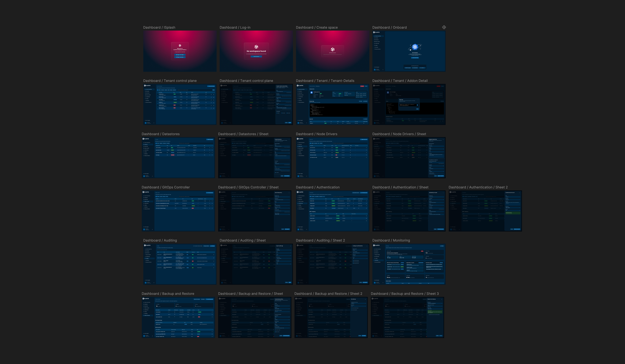
Task: Select the 'Dashboard / Tenant / Tenant-Details' label
Action: coord(325,81)
